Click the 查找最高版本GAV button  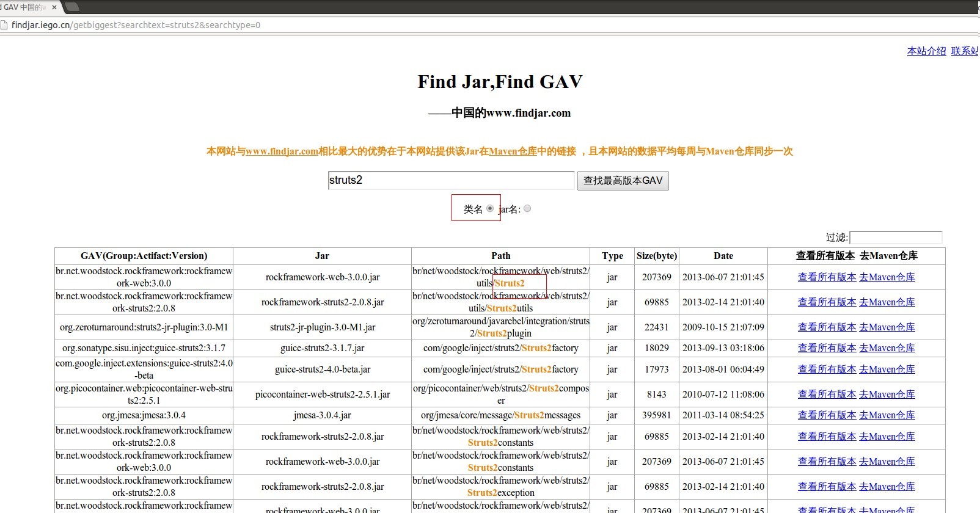[623, 181]
